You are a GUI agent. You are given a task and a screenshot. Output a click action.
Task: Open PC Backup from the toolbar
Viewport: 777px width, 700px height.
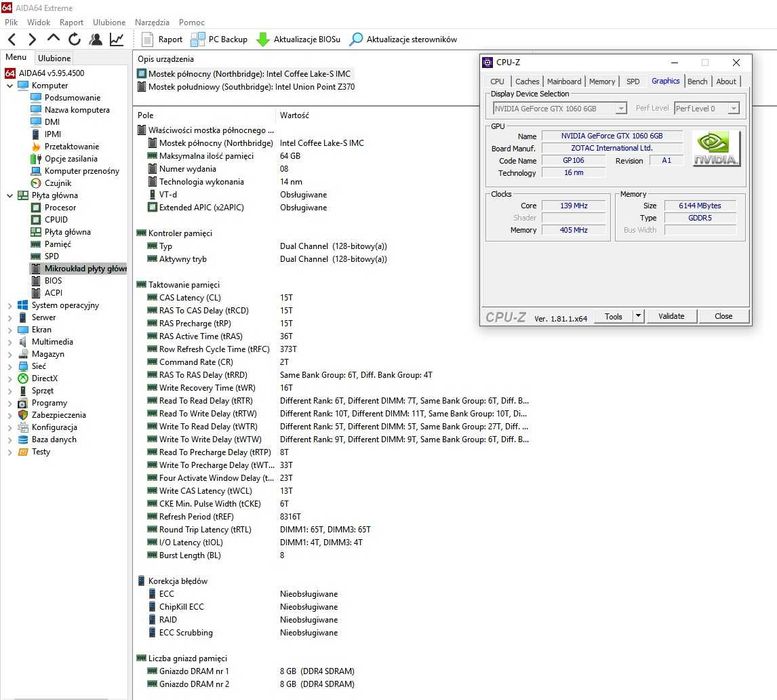(x=219, y=40)
